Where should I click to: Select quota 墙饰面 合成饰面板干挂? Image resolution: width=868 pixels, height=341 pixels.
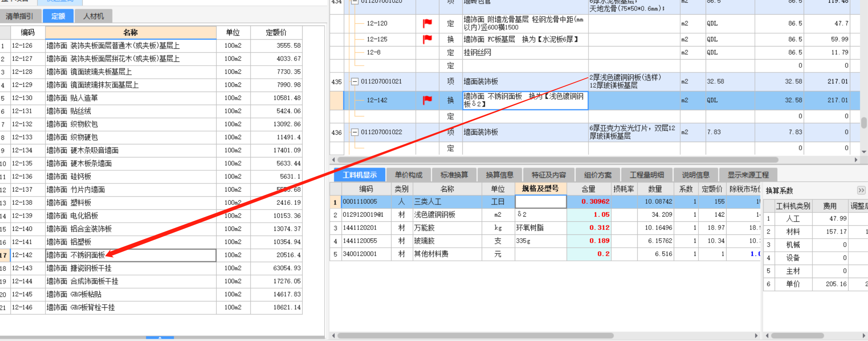click(131, 281)
